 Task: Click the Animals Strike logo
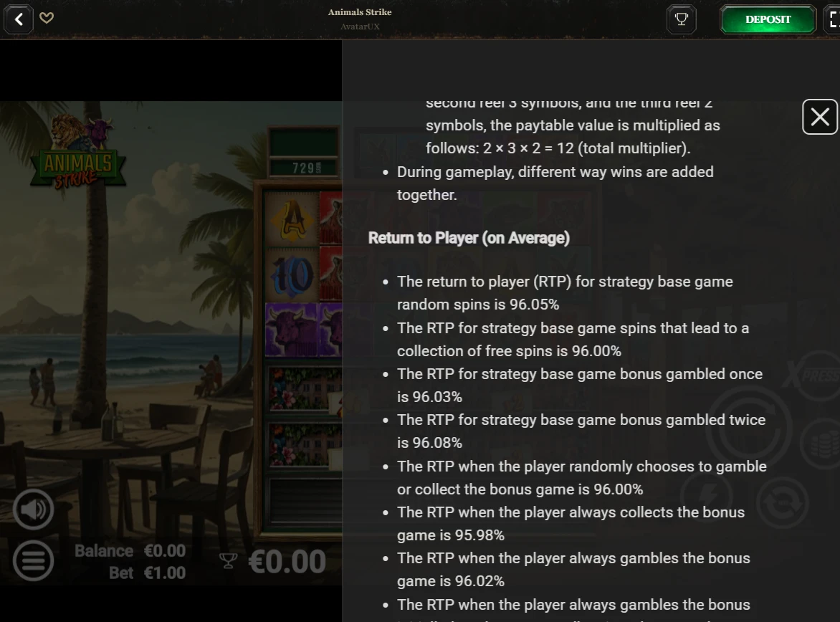[x=78, y=153]
